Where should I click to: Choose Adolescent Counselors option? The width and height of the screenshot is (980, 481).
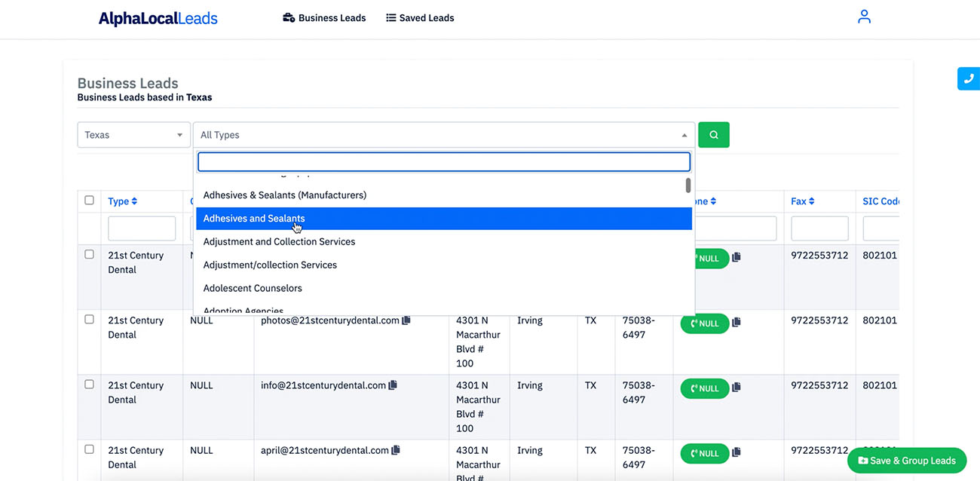(x=443, y=289)
